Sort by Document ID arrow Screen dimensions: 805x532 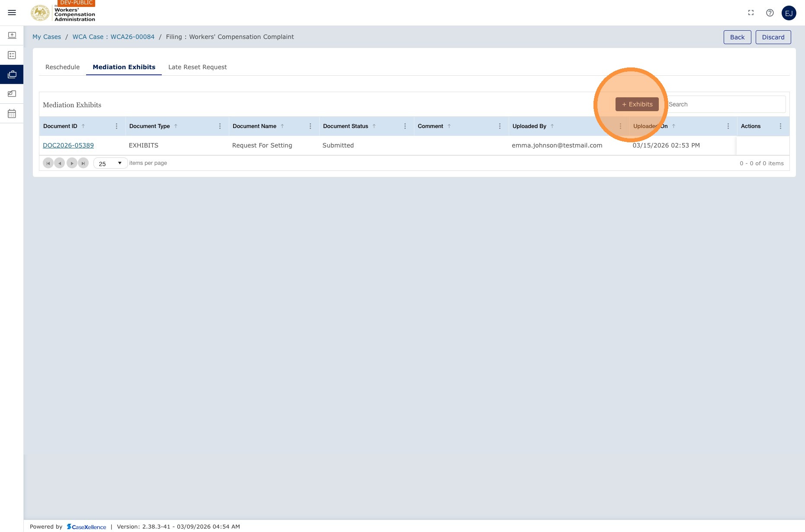pos(83,126)
